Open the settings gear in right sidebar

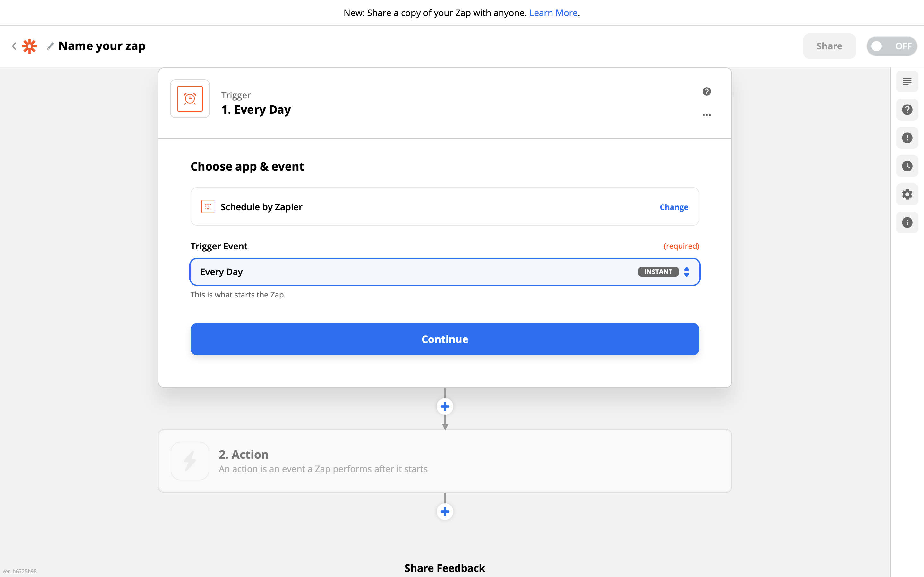907,194
